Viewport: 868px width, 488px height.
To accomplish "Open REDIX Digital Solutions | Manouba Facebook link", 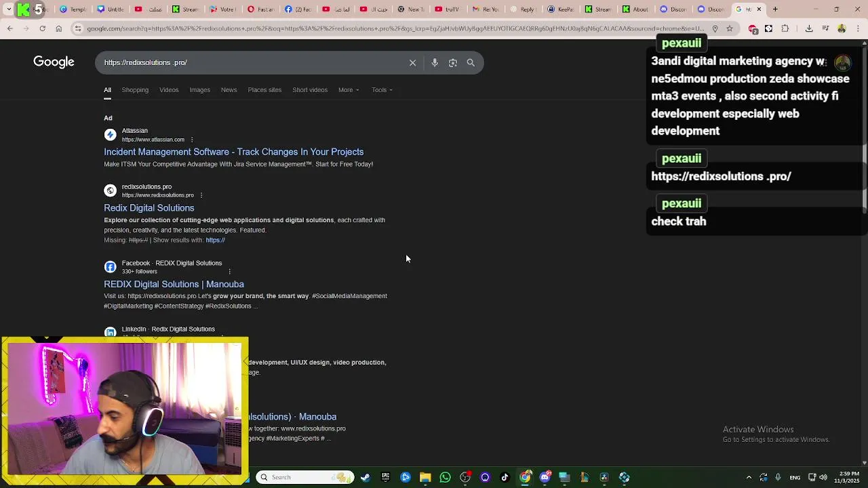I will click(174, 284).
